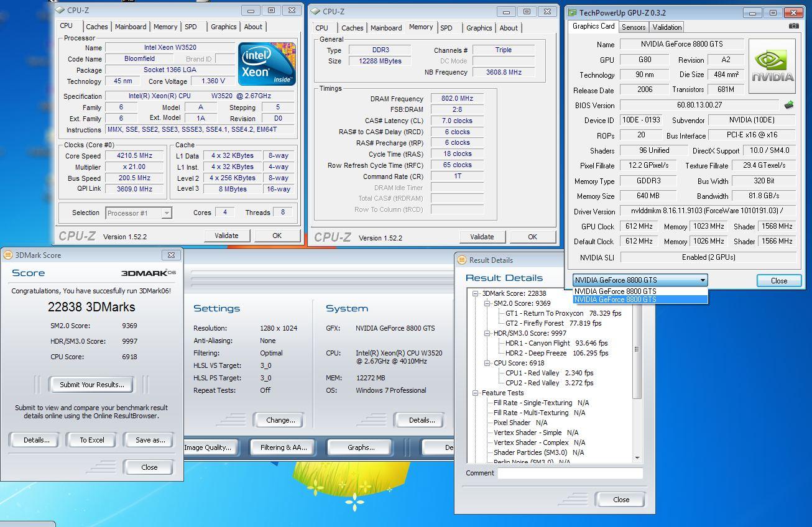The width and height of the screenshot is (812, 527).
Task: Close the 3DMark Score window with X
Action: coord(171,255)
